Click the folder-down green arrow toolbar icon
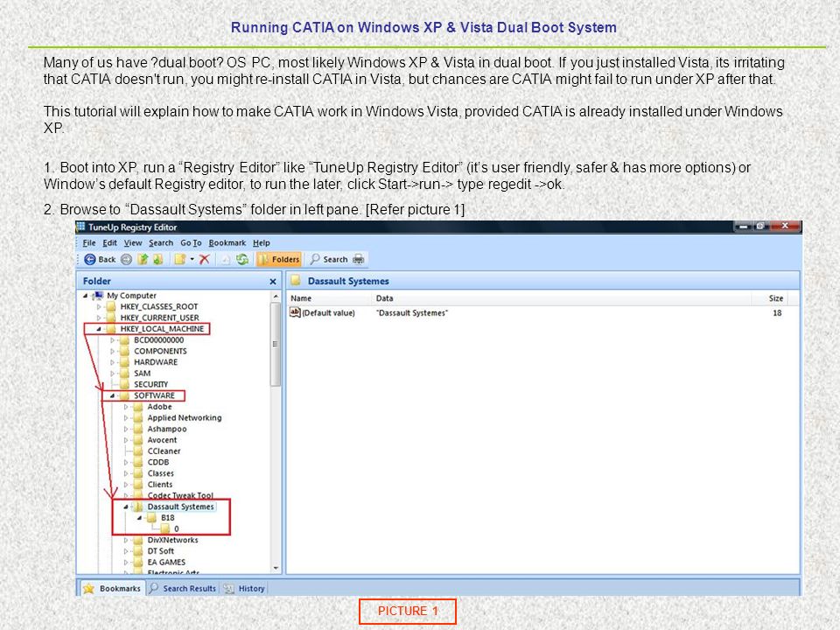 click(158, 260)
